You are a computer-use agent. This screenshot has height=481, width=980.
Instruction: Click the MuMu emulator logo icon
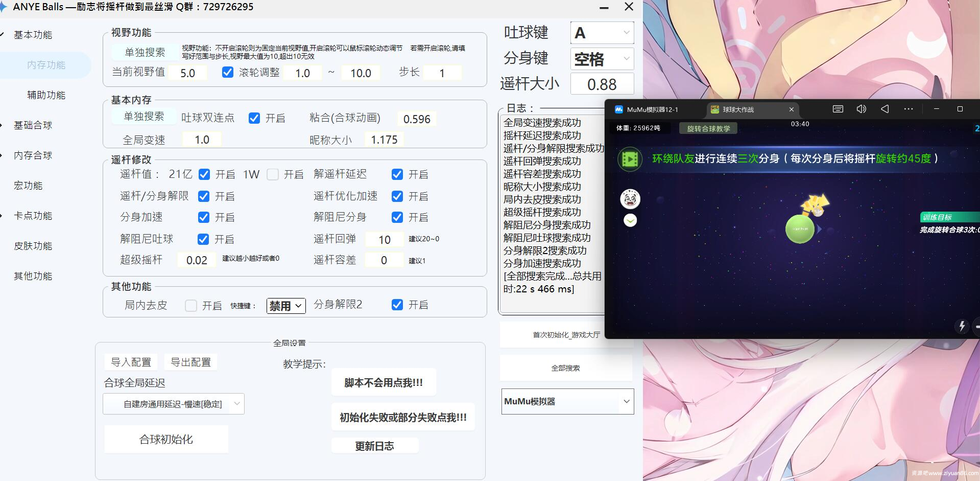[618, 109]
